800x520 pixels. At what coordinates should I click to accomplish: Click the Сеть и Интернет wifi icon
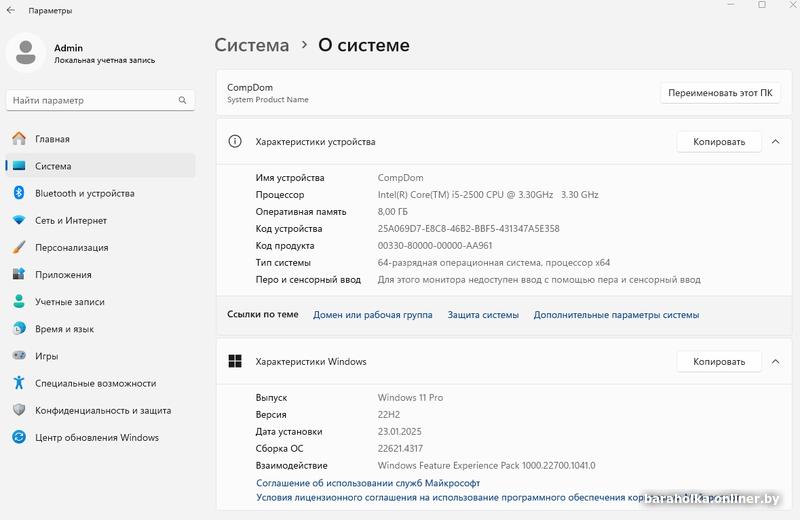(19, 220)
